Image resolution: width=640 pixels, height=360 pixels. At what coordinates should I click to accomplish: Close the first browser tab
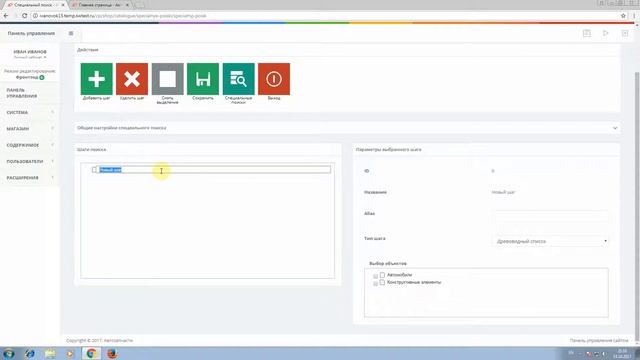(63, 5)
